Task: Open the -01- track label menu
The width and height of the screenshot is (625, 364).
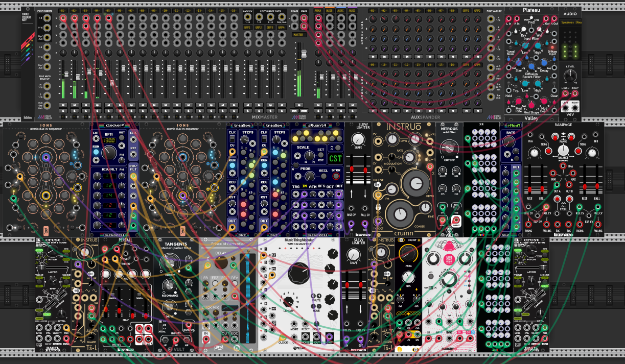Action: tap(62, 10)
